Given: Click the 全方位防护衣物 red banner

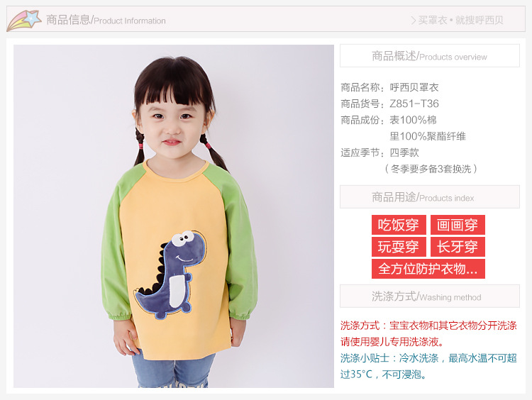Looking at the screenshot, I should pyautogui.click(x=428, y=269).
